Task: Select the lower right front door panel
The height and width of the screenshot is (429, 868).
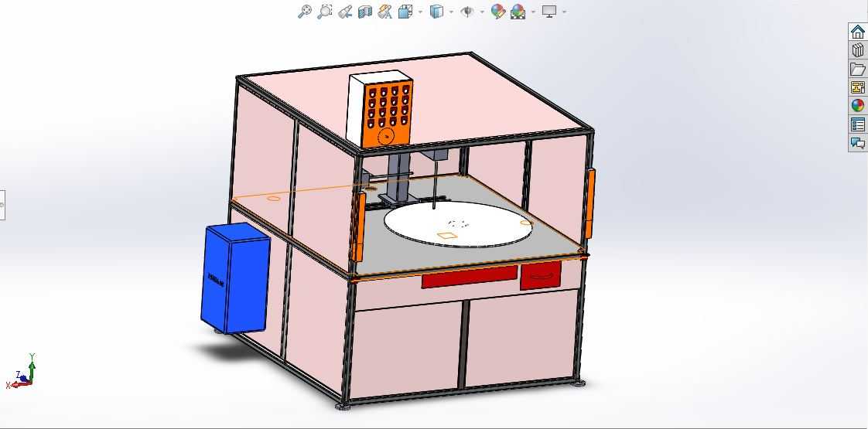Action: [x=521, y=337]
